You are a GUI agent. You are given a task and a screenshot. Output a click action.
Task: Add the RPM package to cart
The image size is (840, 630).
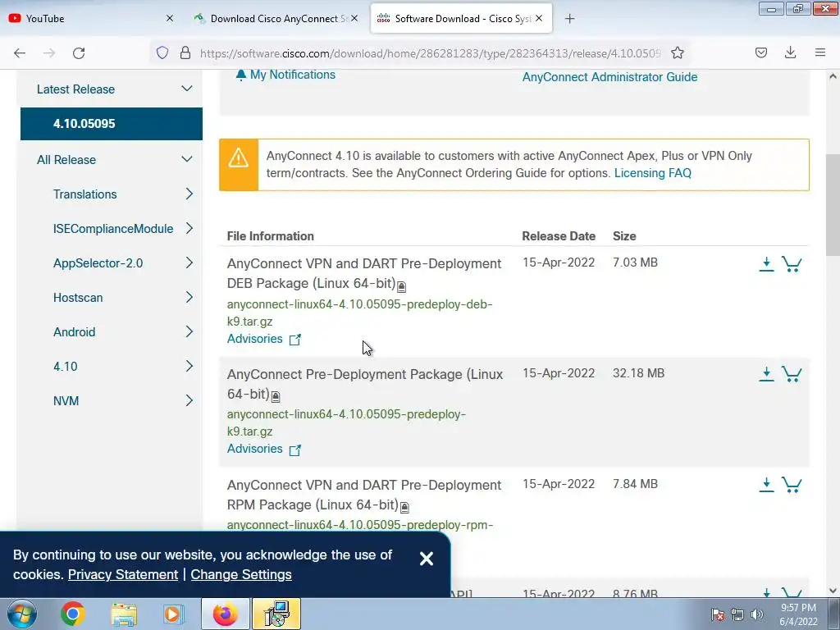point(792,484)
